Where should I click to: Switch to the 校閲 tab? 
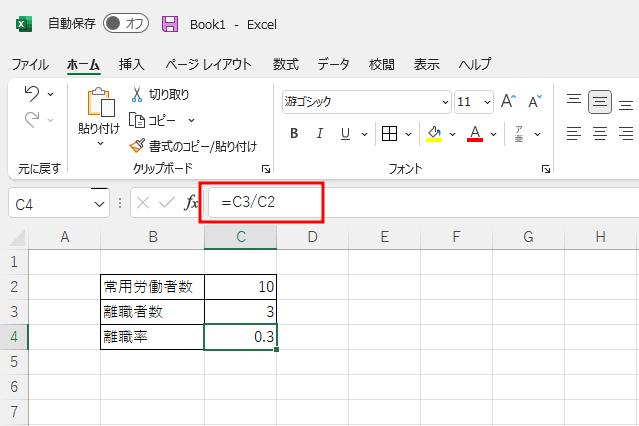(x=381, y=64)
